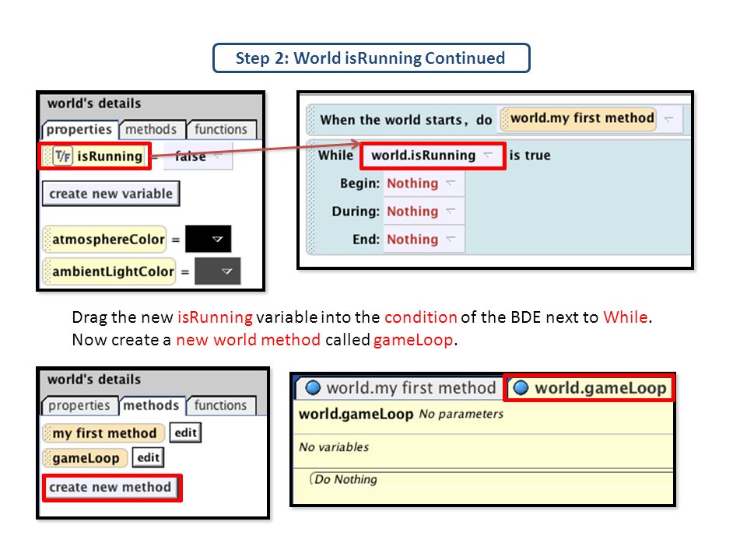Select functions tab in lower world's details
Image resolution: width=747 pixels, height=560 pixels.
click(221, 405)
